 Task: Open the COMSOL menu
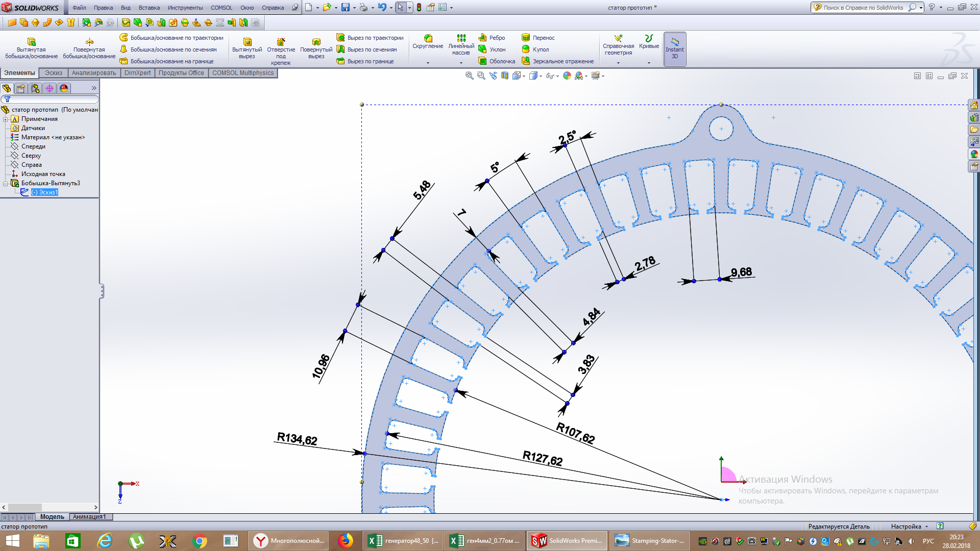point(222,8)
